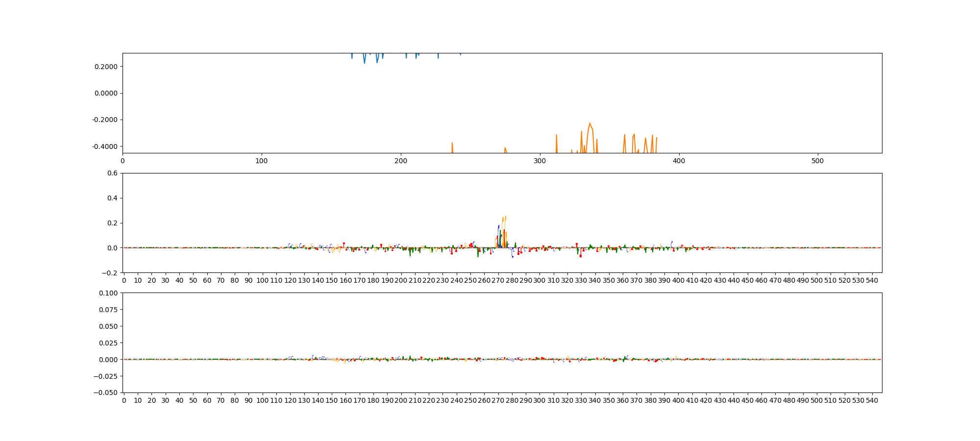Viewport: 980px width, 441px height.
Task: Click the highest orange curve peak in the top plot
Action: coord(589,123)
